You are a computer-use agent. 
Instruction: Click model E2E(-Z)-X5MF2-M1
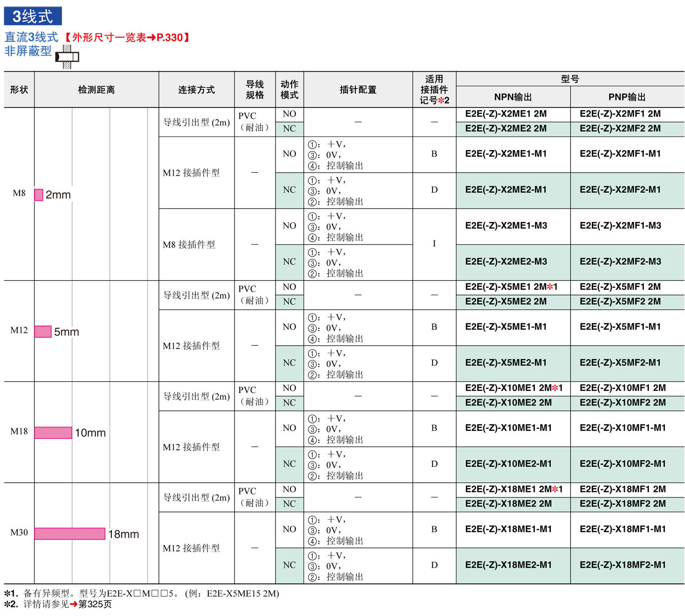point(620,363)
